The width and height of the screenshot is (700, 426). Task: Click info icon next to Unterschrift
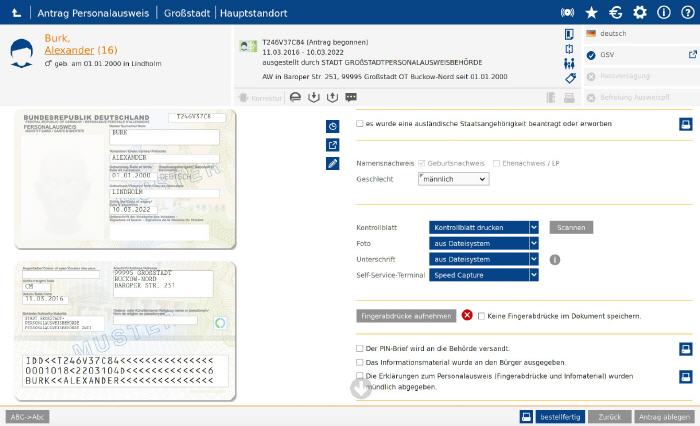click(x=555, y=260)
